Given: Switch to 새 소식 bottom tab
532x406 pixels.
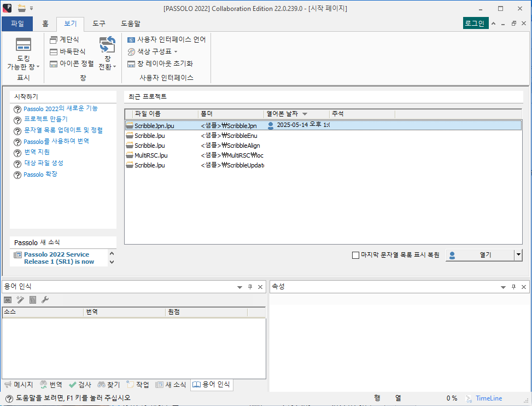Looking at the screenshot, I should click(171, 385).
